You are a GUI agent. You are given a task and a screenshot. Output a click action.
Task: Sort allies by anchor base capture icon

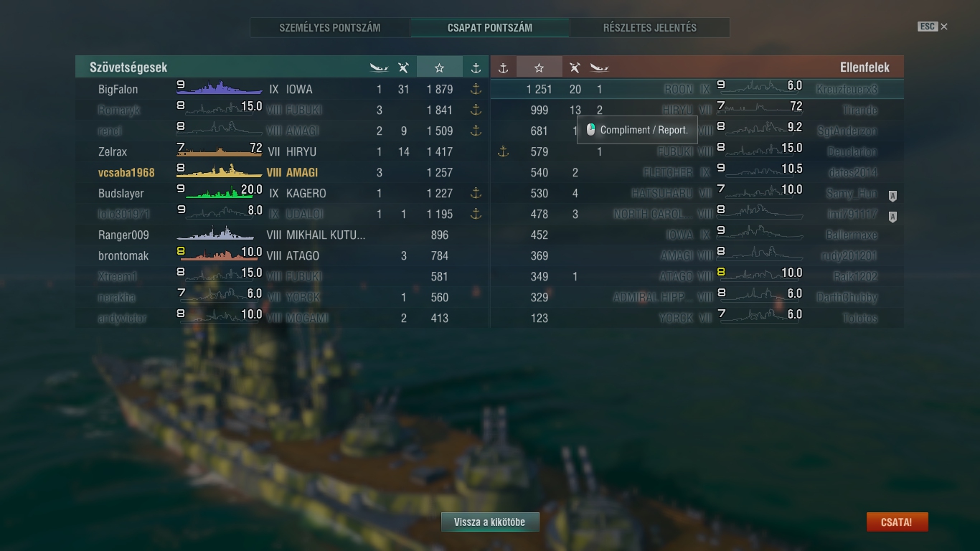(475, 67)
